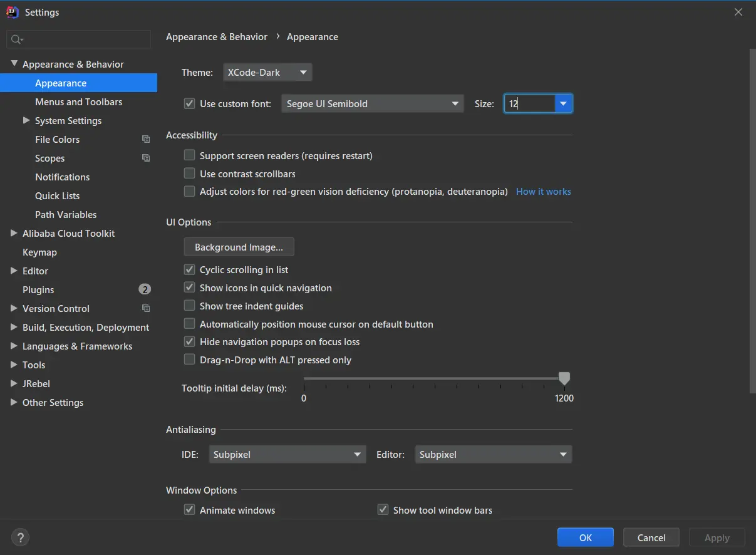Screen dimensions: 756x555
Task: Toggle Use custom font checkbox
Action: 189,103
